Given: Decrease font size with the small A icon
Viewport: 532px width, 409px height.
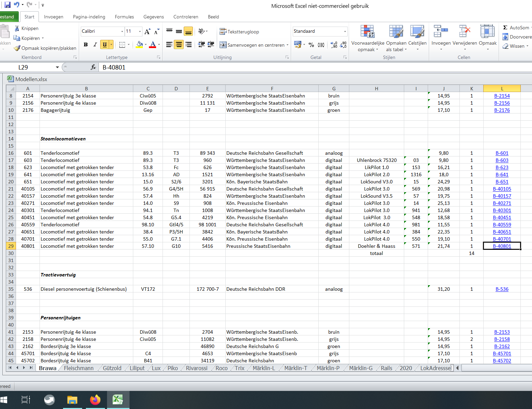Looking at the screenshot, I should 156,31.
